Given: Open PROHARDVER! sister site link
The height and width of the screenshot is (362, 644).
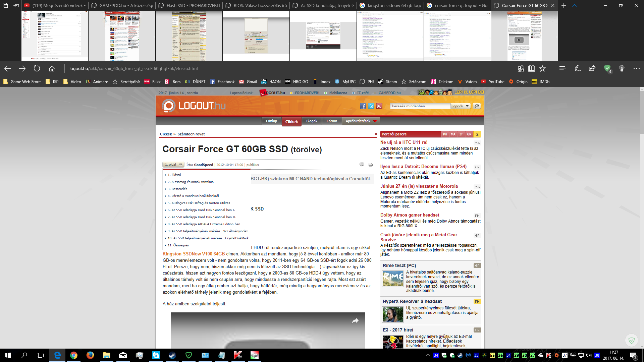Looking at the screenshot, I should click(307, 93).
